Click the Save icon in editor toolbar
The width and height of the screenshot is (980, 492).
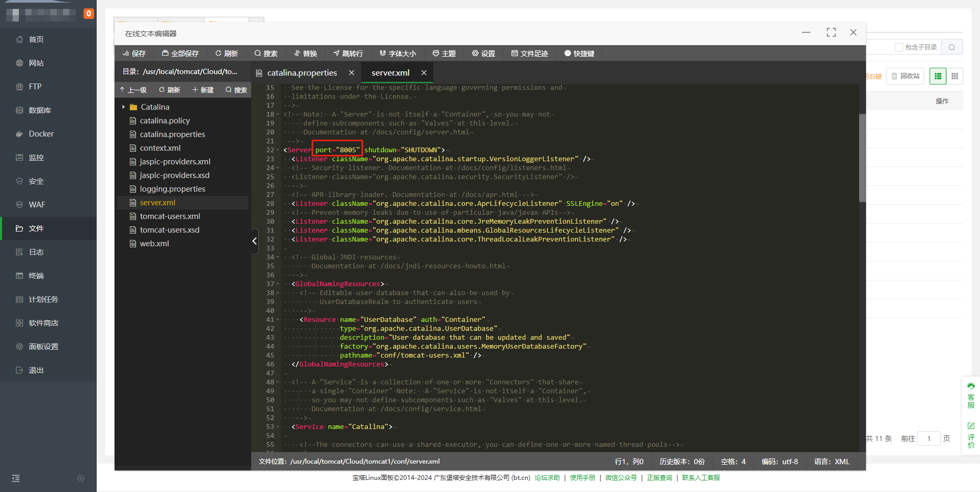[x=126, y=54]
